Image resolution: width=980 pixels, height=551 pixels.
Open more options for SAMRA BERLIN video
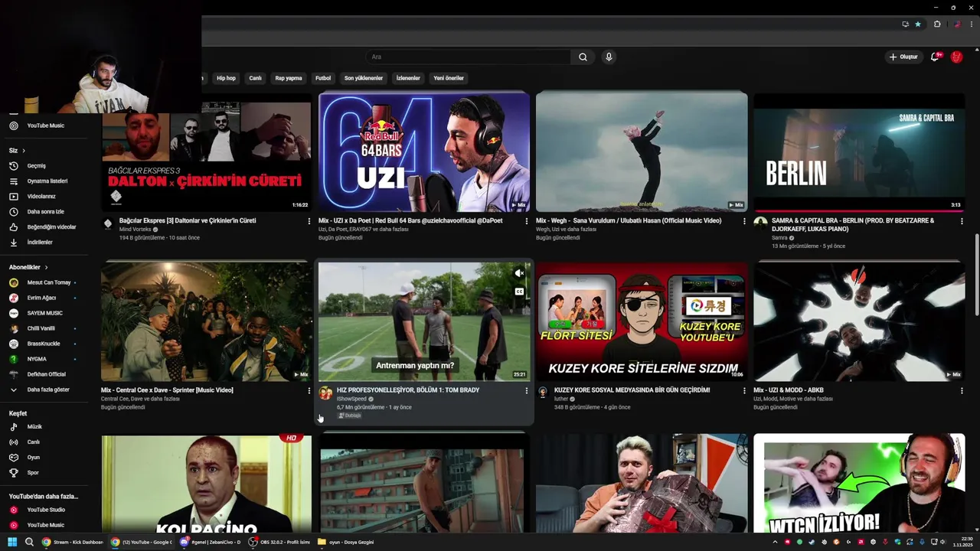point(962,221)
